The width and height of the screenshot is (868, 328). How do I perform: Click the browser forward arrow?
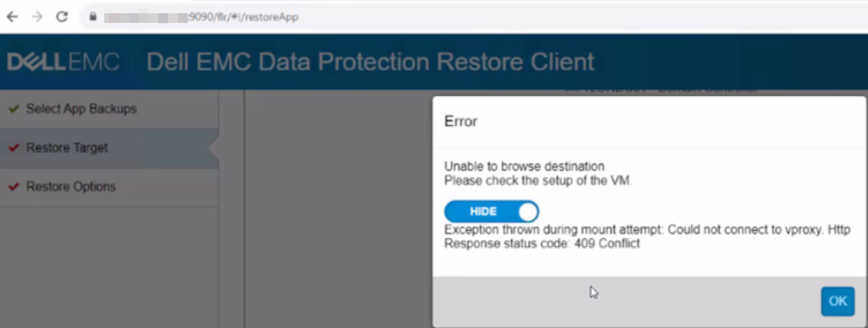tap(37, 17)
